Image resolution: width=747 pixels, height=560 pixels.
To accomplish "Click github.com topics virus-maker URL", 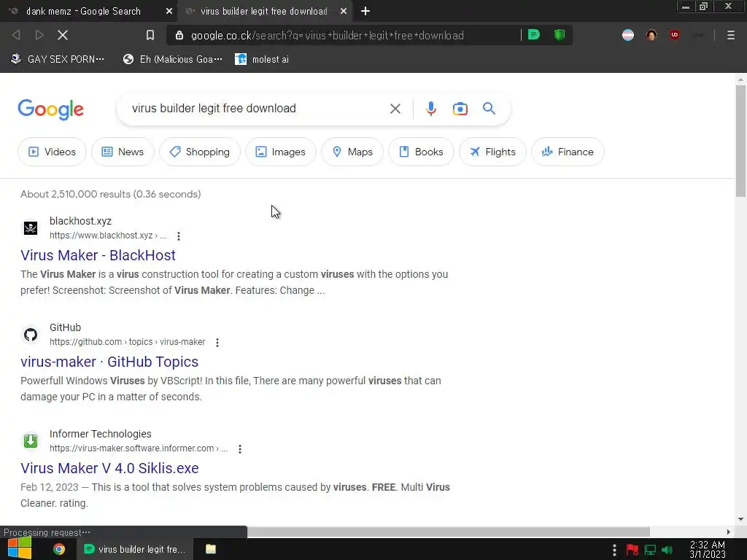I will coord(127,342).
